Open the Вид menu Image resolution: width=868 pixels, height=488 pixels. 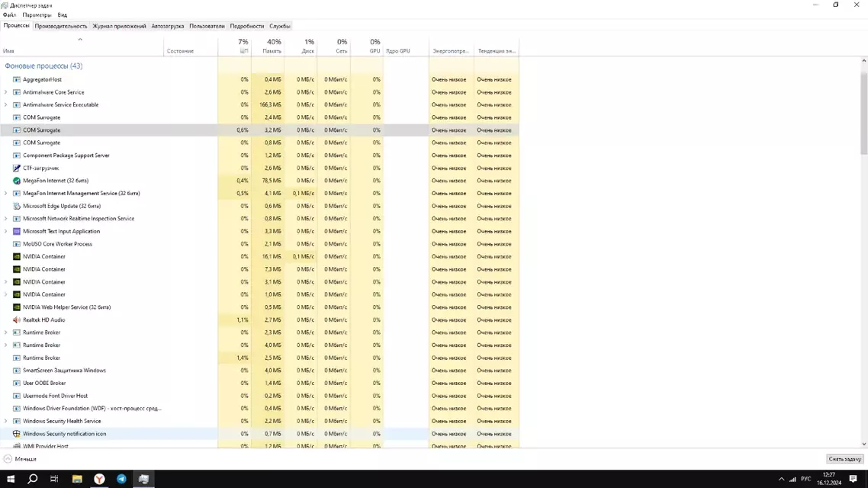(x=63, y=15)
